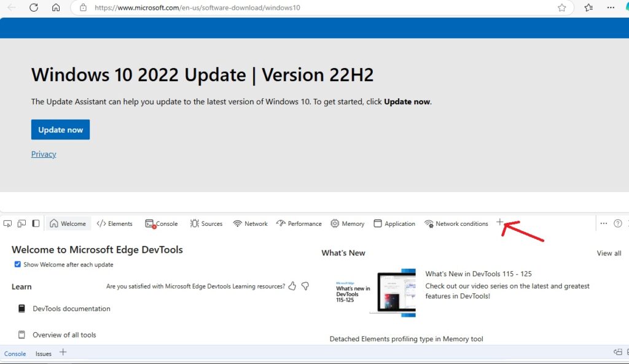Select Console tab in bottom drawer

point(15,354)
